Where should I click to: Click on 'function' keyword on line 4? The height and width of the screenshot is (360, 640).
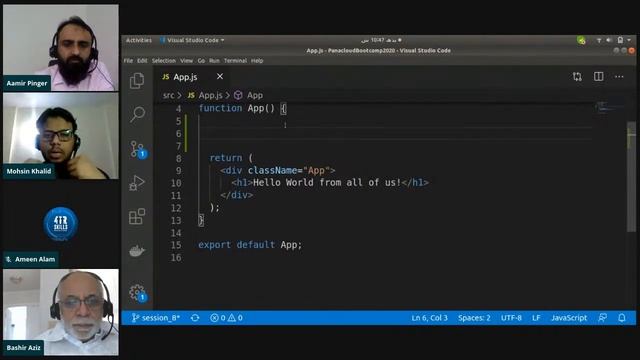(220, 108)
